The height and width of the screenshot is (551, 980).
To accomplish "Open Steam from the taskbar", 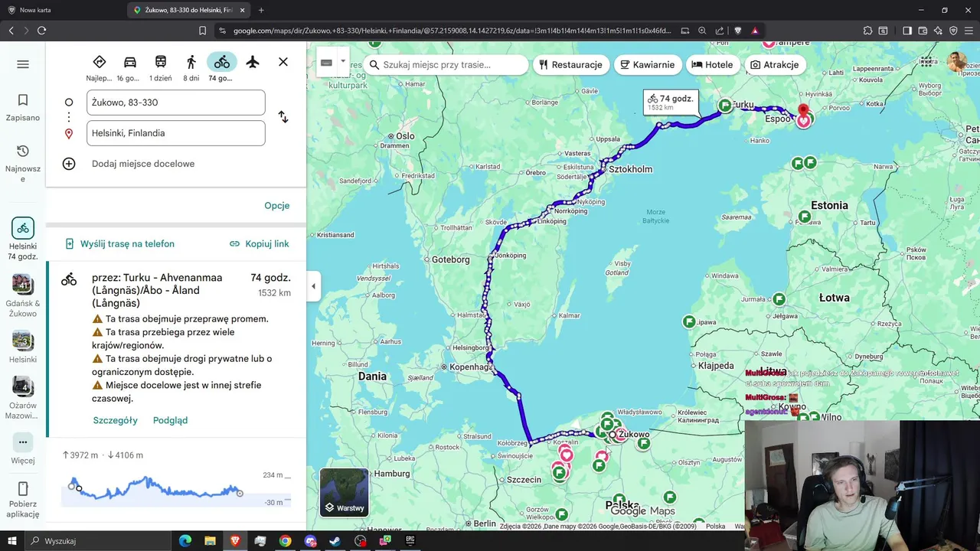I will pos(335,541).
